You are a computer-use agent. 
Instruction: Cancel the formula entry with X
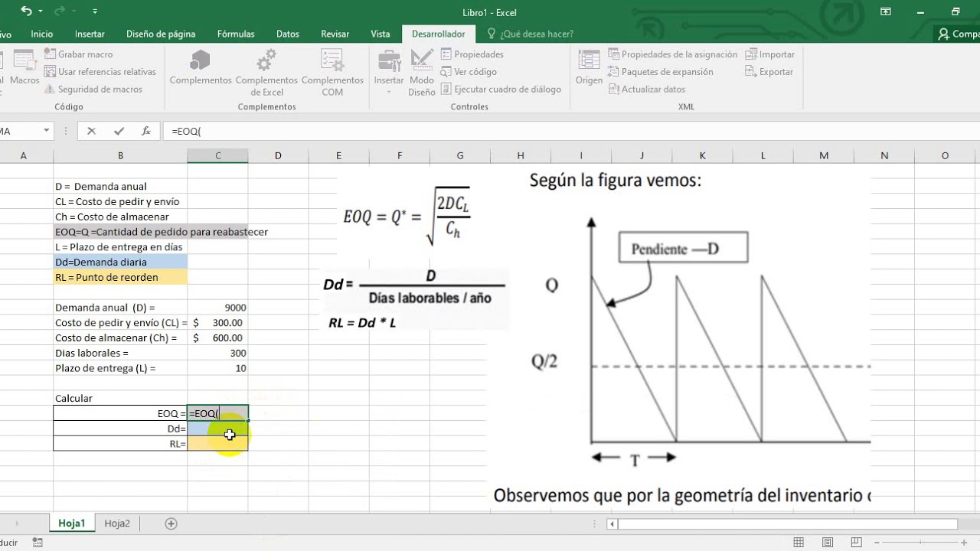(x=92, y=131)
